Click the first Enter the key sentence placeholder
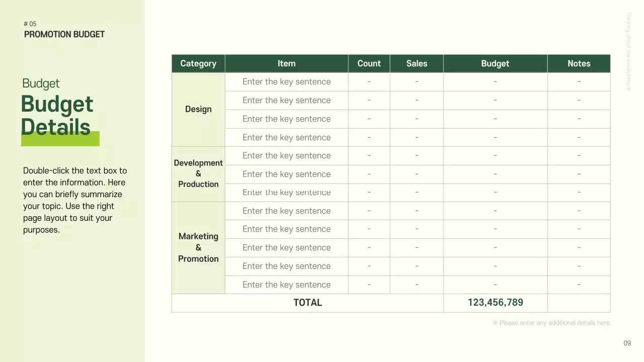The width and height of the screenshot is (644, 362). [x=286, y=81]
